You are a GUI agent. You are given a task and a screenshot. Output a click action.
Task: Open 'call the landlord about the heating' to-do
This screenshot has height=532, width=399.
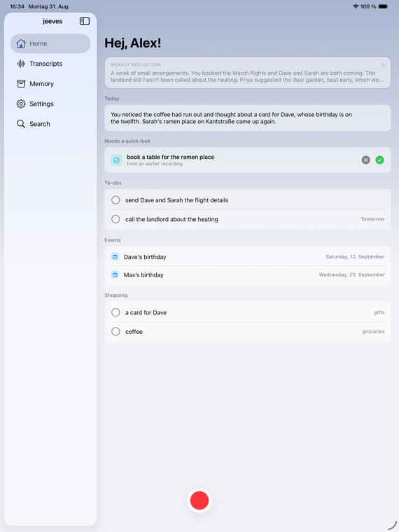click(x=171, y=219)
